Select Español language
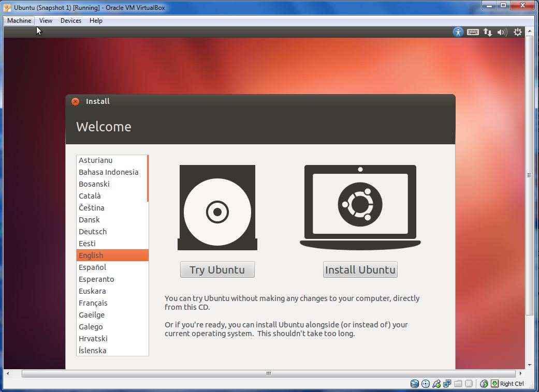The height and width of the screenshot is (392, 539). tap(112, 267)
